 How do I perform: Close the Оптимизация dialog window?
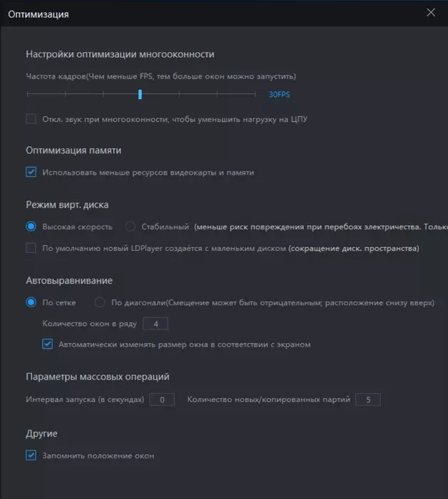430,12
